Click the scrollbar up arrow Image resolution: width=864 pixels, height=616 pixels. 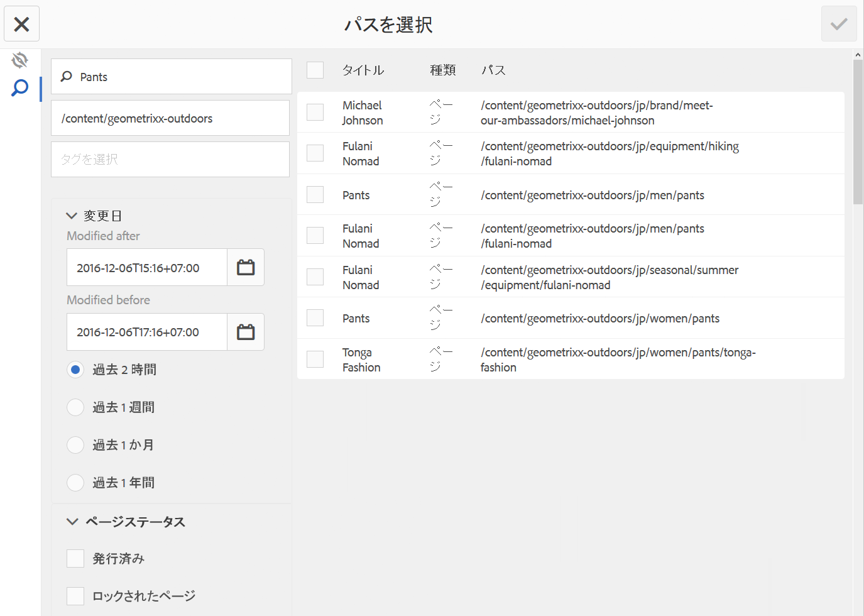[x=858, y=55]
